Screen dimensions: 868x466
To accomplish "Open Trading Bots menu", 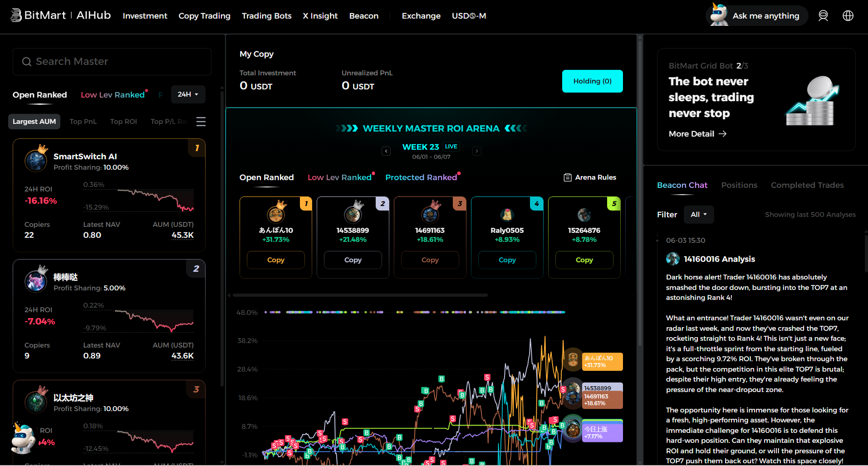I will 267,16.
